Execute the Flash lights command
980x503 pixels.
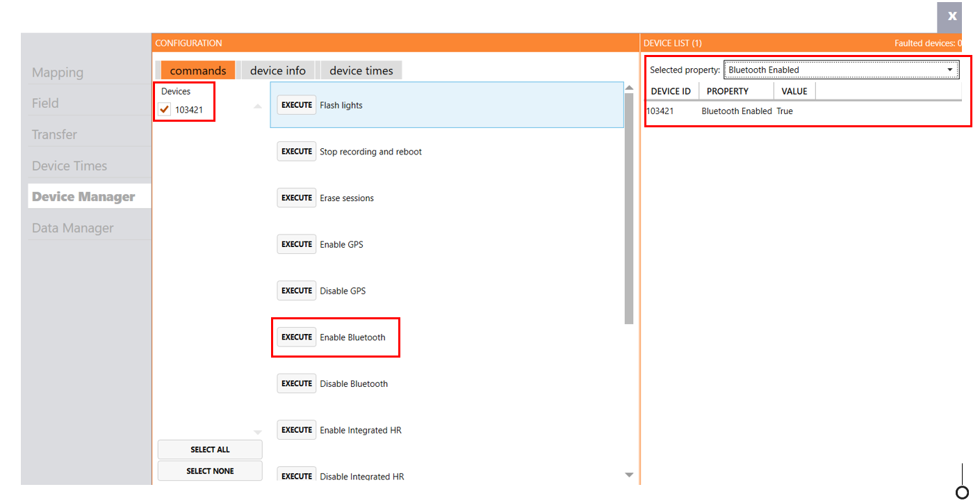tap(297, 105)
